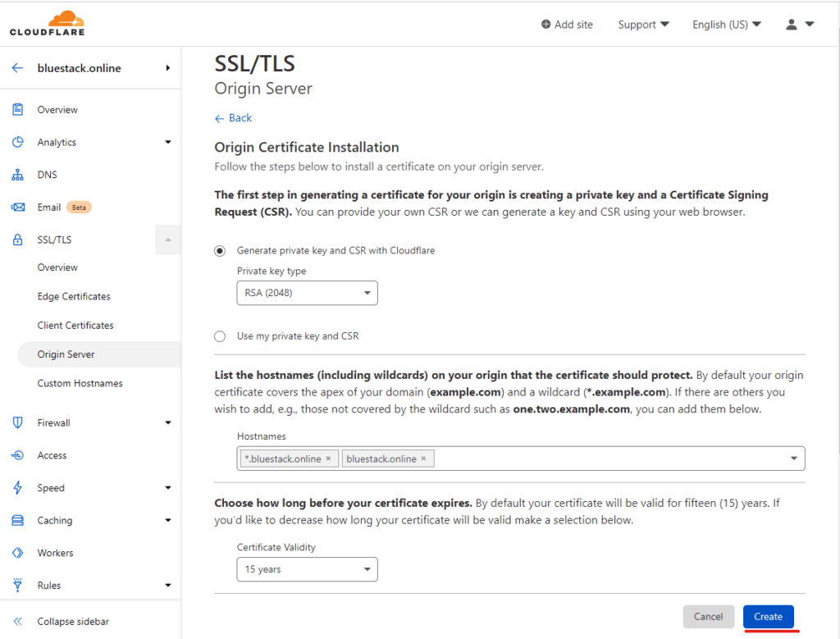Remove the bluestack.online hostname tag

tap(423, 459)
